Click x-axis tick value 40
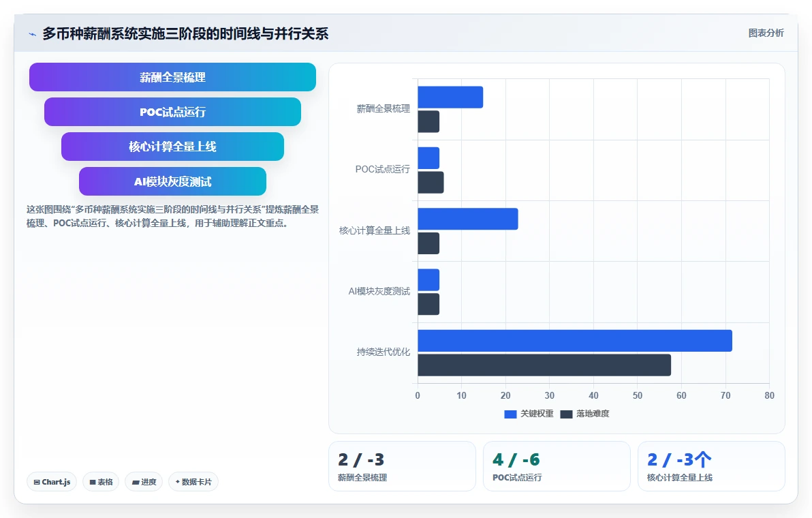Image resolution: width=812 pixels, height=518 pixels. [x=593, y=396]
